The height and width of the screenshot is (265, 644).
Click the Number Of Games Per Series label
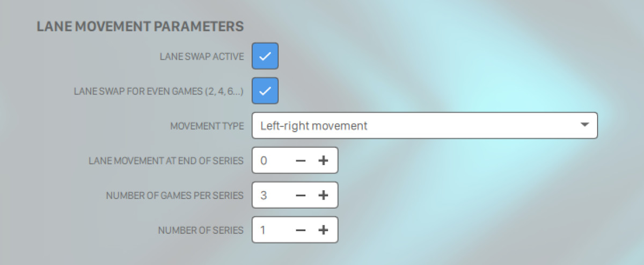point(174,196)
